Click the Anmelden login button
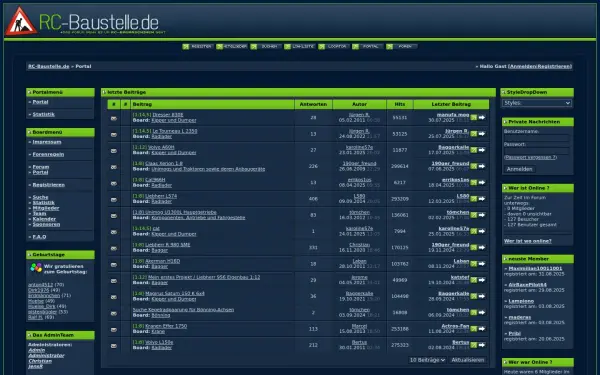The image size is (600, 375). click(519, 169)
